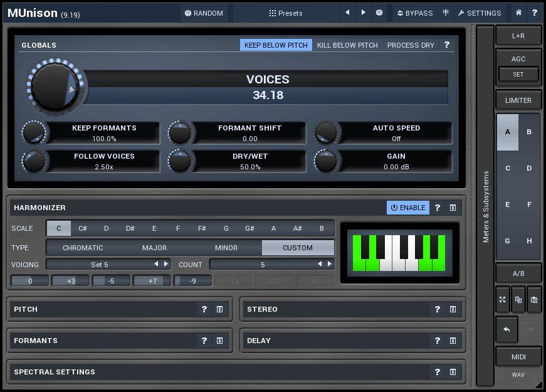Pick a random preset dice icon

pos(379,13)
